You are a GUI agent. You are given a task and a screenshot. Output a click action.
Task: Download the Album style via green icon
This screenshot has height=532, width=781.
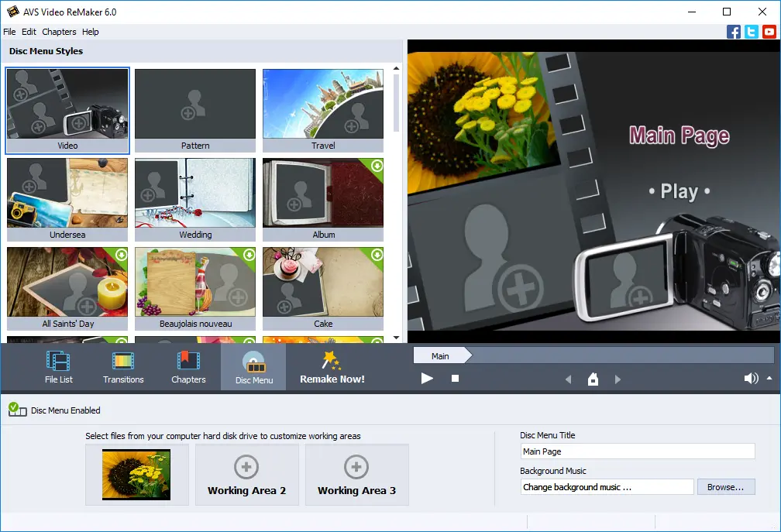point(377,165)
